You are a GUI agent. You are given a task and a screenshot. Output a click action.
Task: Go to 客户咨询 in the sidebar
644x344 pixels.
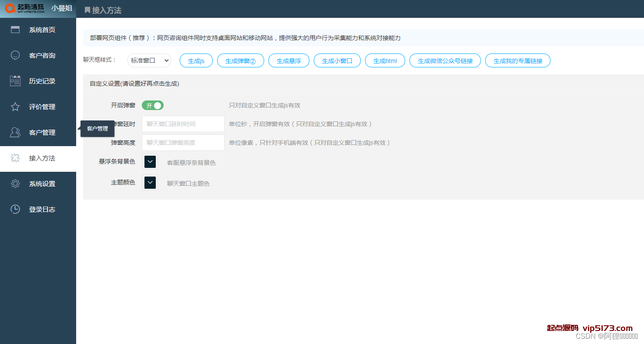tap(38, 56)
